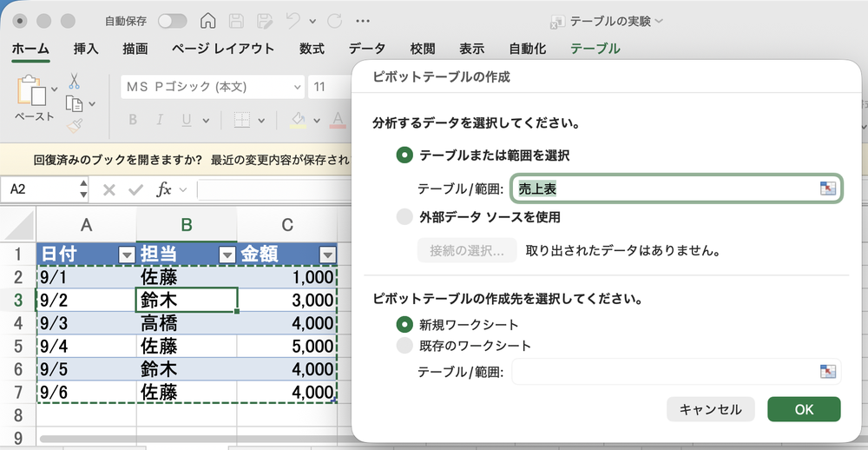This screenshot has width=868, height=450.
Task: Expand the Undo history arrow
Action: point(312,22)
